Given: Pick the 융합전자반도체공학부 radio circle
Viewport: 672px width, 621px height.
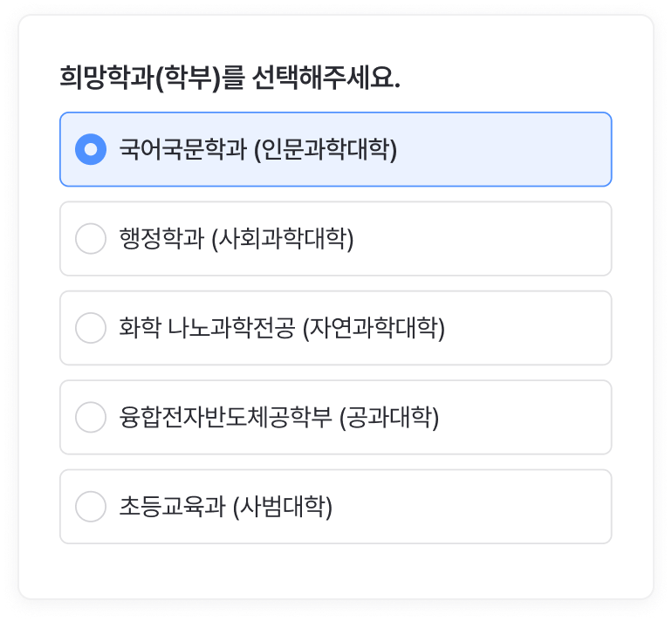Looking at the screenshot, I should coord(91,417).
